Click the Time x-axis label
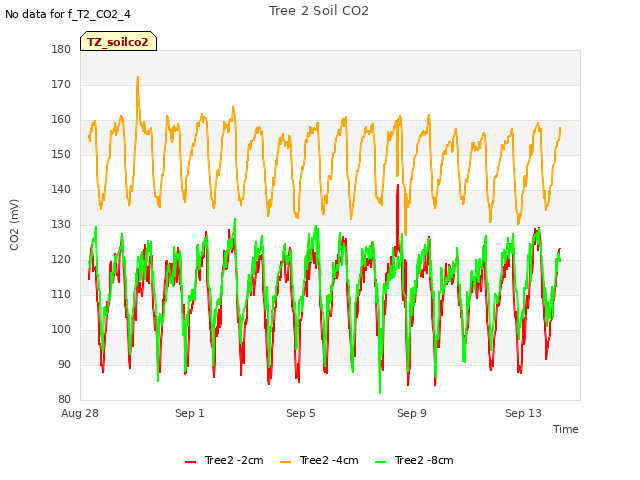 pos(566,429)
